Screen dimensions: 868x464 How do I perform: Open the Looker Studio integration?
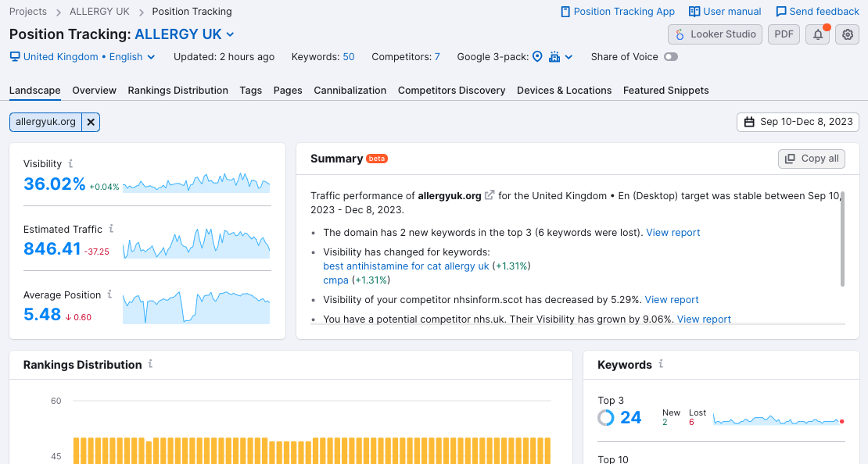(715, 34)
